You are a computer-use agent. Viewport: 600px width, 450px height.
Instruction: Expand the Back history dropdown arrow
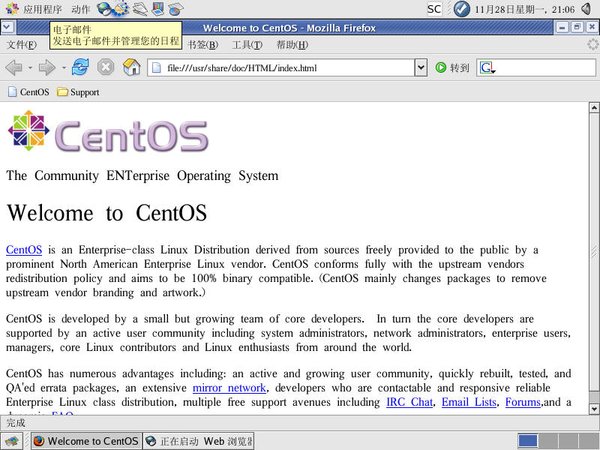point(30,68)
